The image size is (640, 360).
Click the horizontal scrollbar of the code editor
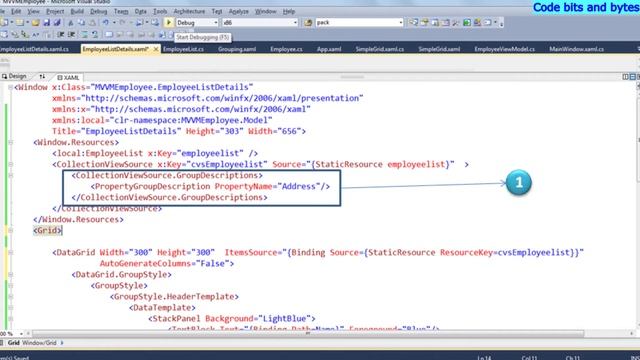pos(308,333)
